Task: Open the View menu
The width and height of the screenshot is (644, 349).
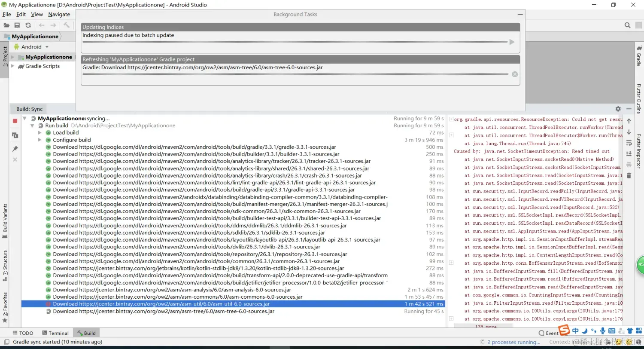Action: click(37, 14)
